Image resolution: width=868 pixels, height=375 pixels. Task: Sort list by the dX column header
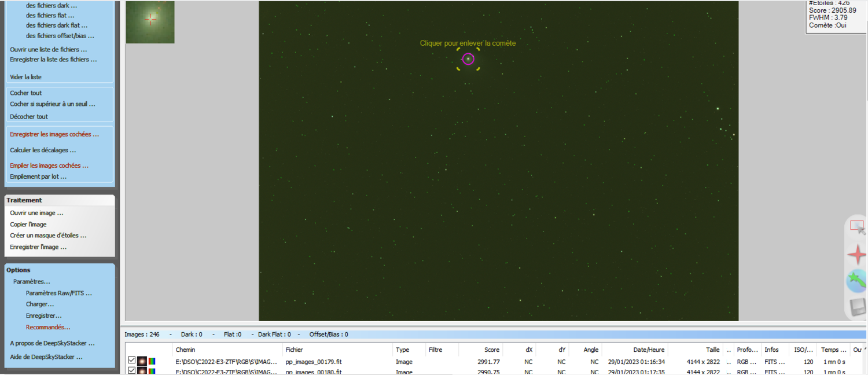pos(520,350)
